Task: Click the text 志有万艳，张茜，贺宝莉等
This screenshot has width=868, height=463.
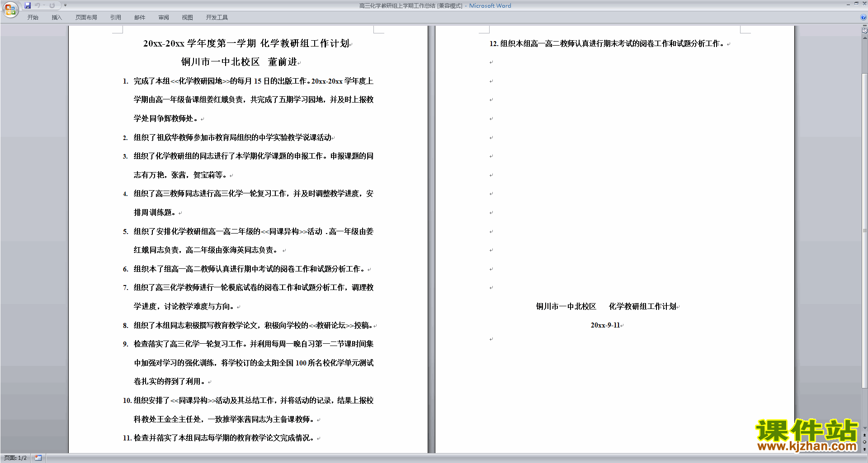Action: (x=180, y=175)
